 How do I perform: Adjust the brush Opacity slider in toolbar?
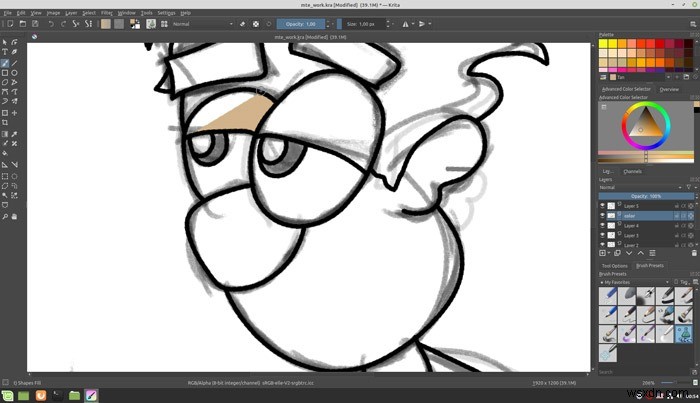click(x=301, y=24)
